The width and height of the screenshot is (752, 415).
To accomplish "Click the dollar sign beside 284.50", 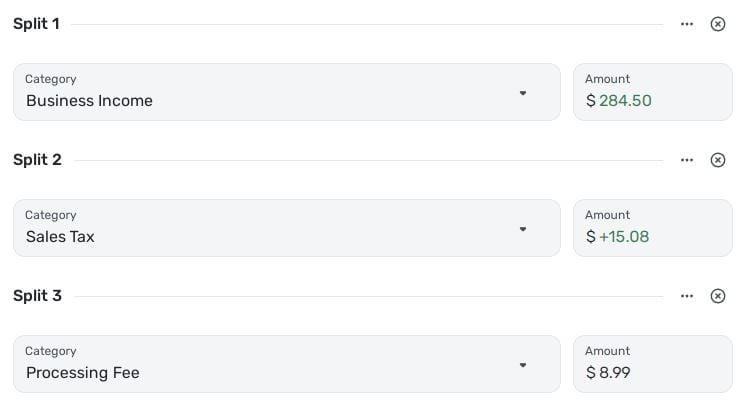I will coord(591,101).
